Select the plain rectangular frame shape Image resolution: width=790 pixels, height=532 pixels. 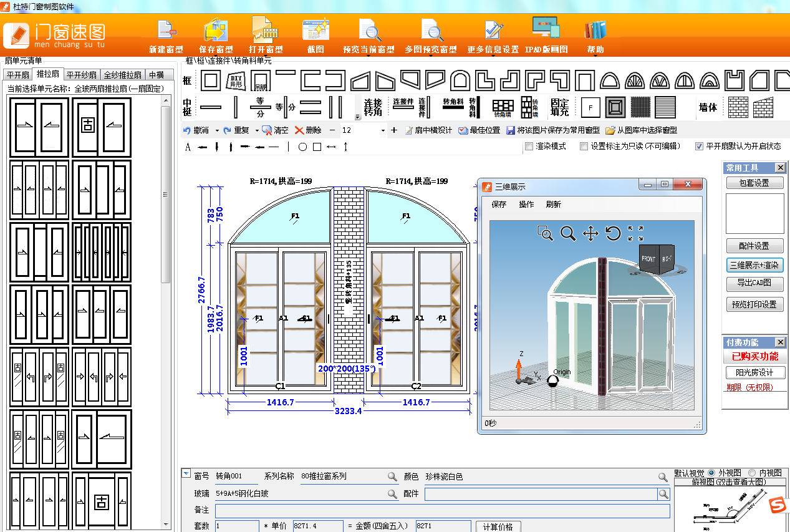point(211,80)
